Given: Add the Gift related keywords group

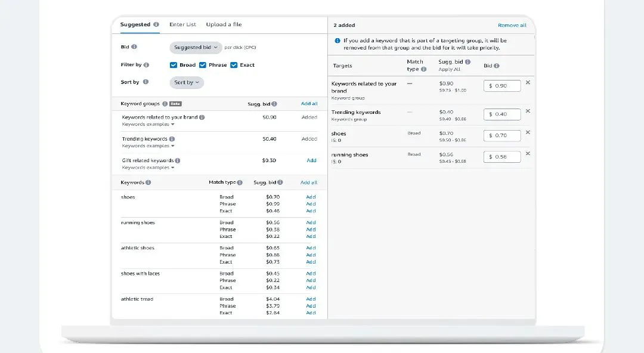Looking at the screenshot, I should [311, 160].
